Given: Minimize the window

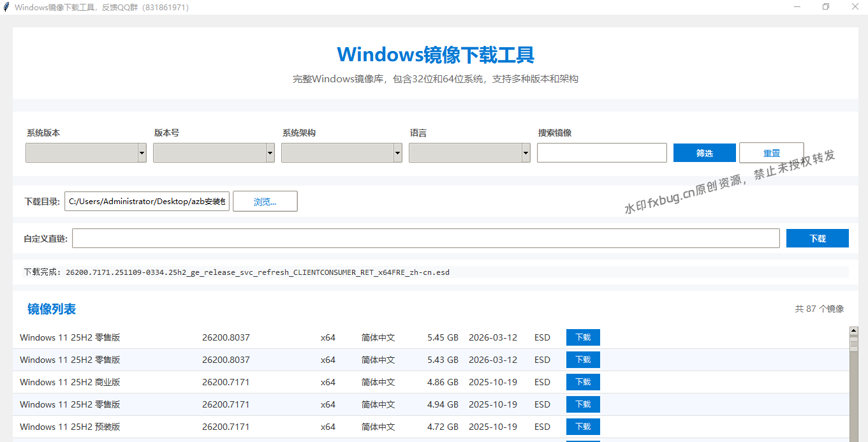Looking at the screenshot, I should point(797,7).
